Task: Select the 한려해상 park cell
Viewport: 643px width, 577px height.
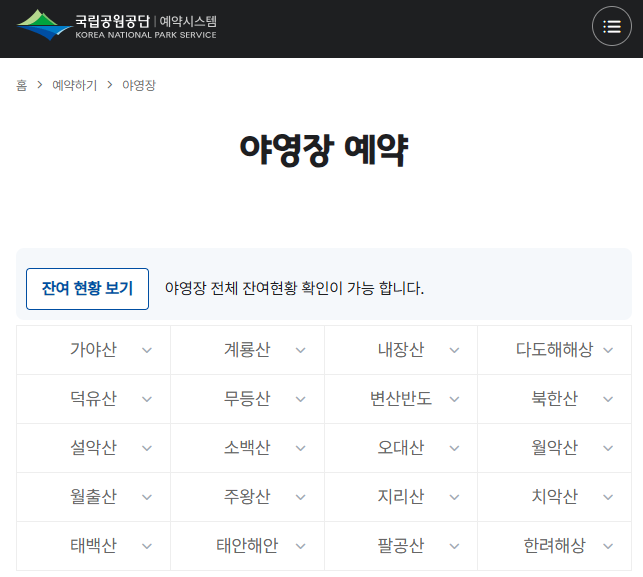Action: click(554, 546)
